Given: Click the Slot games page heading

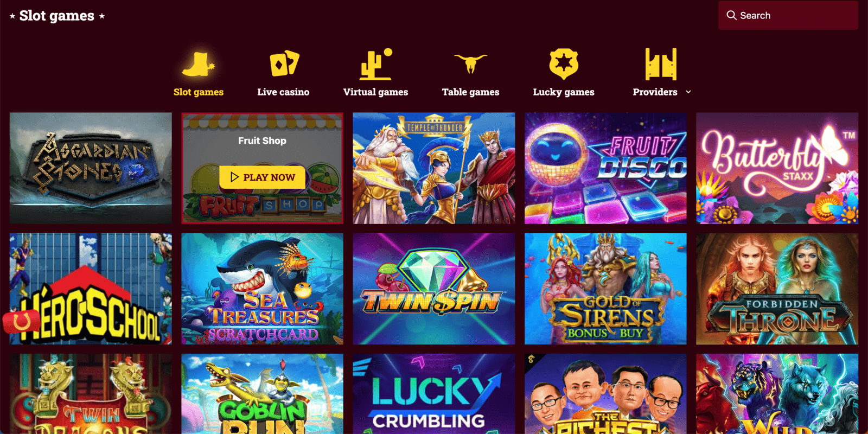Looking at the screenshot, I should [x=57, y=16].
